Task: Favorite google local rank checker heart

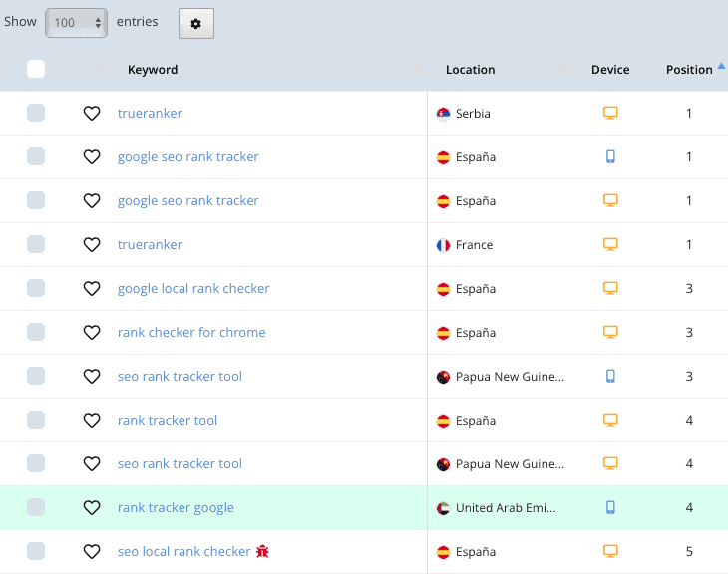Action: (x=92, y=288)
